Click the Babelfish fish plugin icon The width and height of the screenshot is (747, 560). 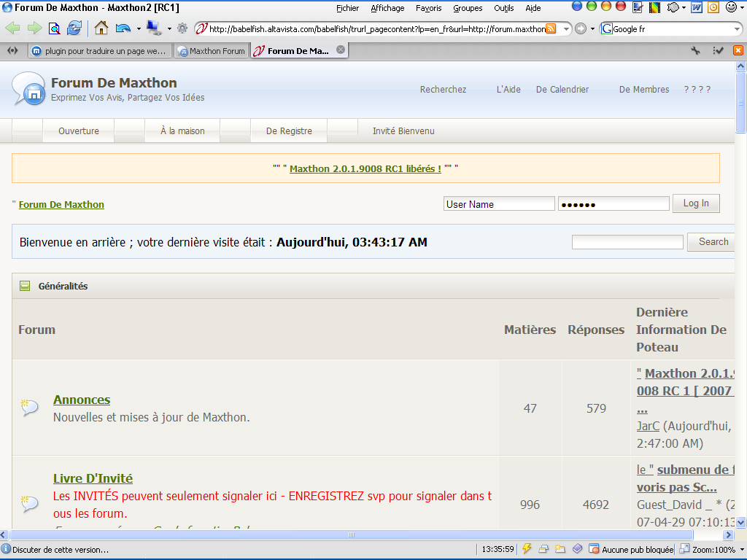click(673, 7)
